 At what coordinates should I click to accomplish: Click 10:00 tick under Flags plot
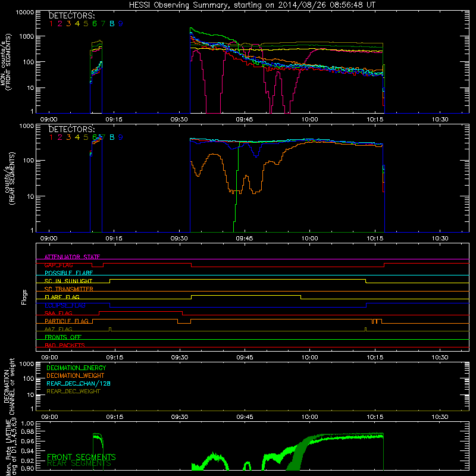(309, 358)
